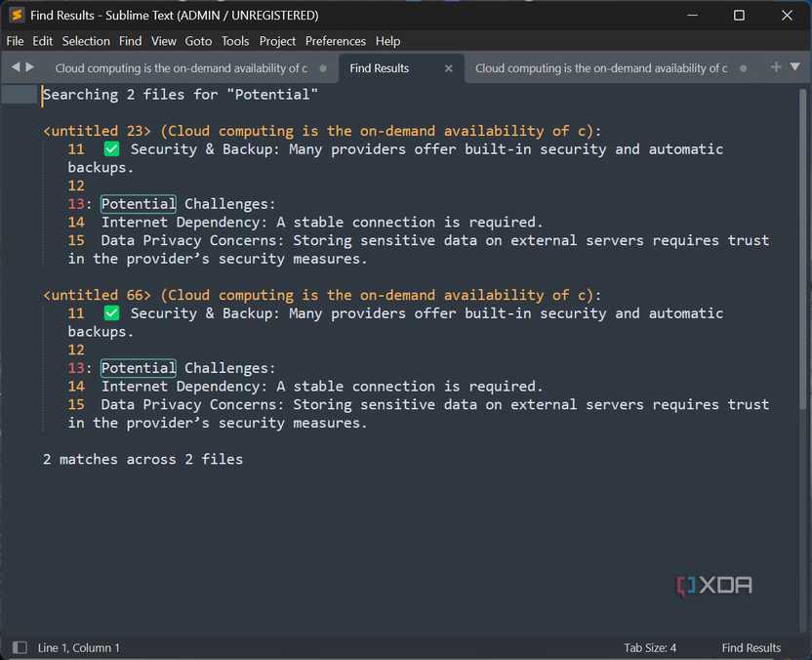The width and height of the screenshot is (812, 660).
Task: Open the Project menu
Action: (x=277, y=41)
